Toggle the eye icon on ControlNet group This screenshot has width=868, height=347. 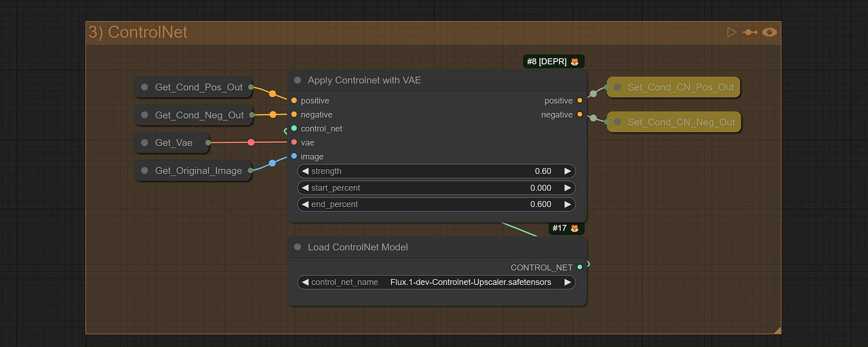(769, 32)
